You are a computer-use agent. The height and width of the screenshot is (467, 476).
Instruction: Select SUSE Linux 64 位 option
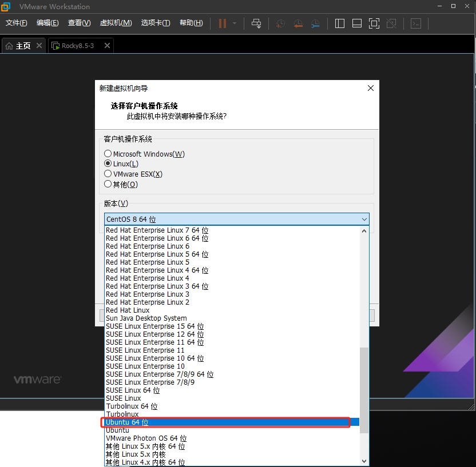point(232,390)
